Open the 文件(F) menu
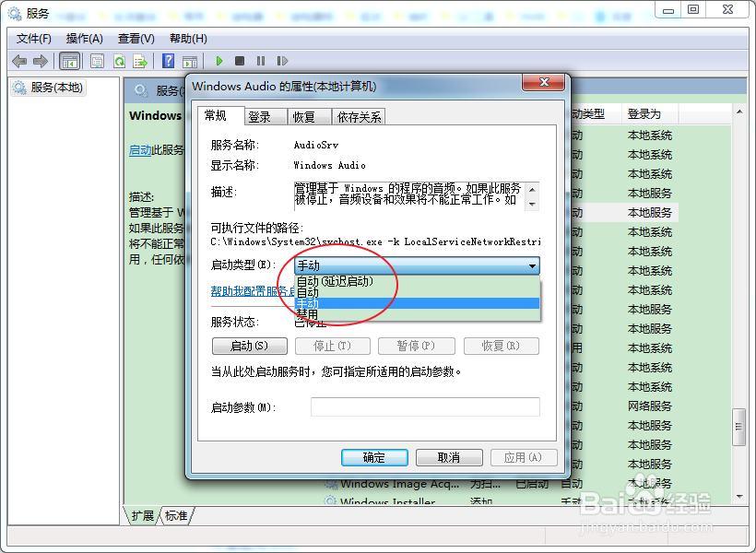 (x=34, y=39)
